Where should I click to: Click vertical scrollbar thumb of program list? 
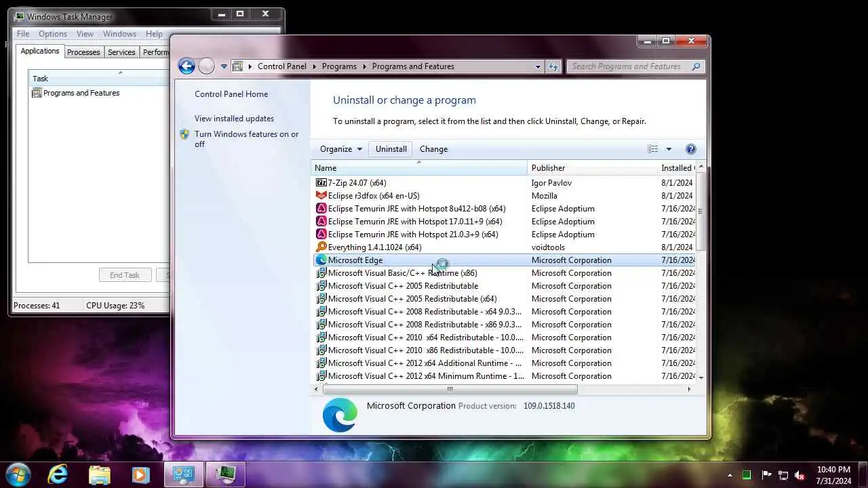pyautogui.click(x=701, y=211)
